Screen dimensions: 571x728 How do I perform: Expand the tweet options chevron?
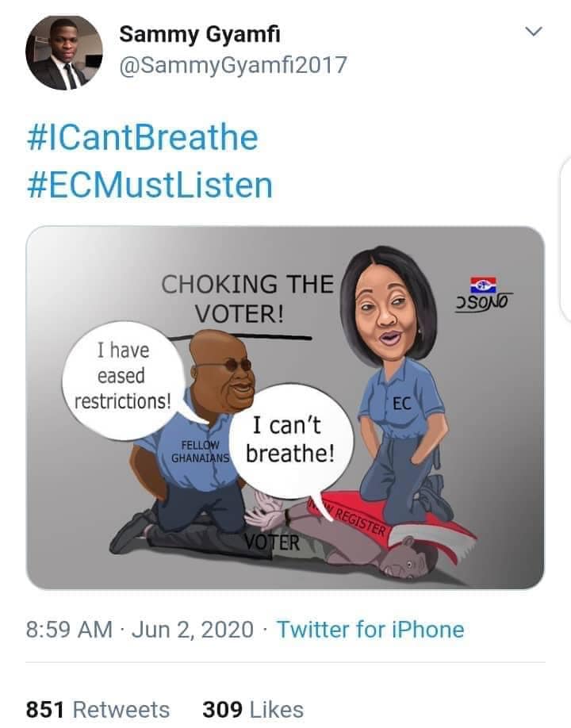pyautogui.click(x=534, y=32)
